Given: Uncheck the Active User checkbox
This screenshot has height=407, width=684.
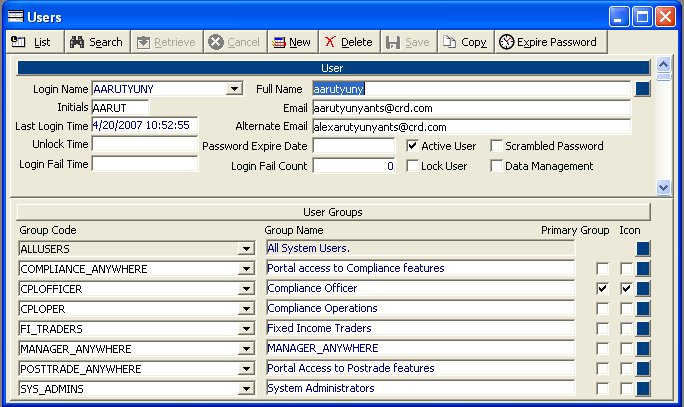Looking at the screenshot, I should pyautogui.click(x=412, y=146).
